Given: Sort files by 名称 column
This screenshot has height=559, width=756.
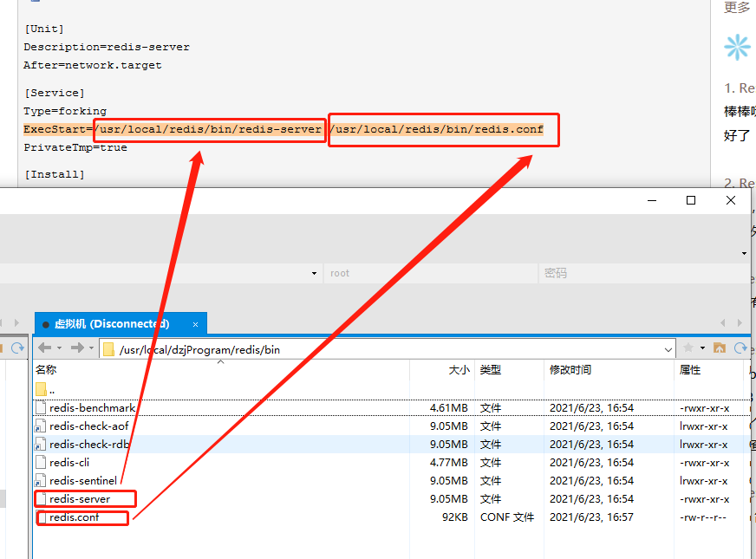Looking at the screenshot, I should click(x=46, y=369).
